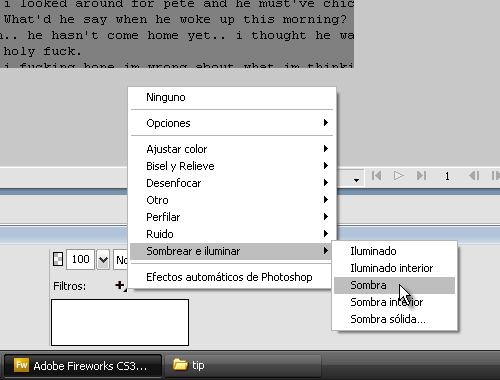Click the empty filters list box
This screenshot has width=500, height=380.
click(120, 322)
